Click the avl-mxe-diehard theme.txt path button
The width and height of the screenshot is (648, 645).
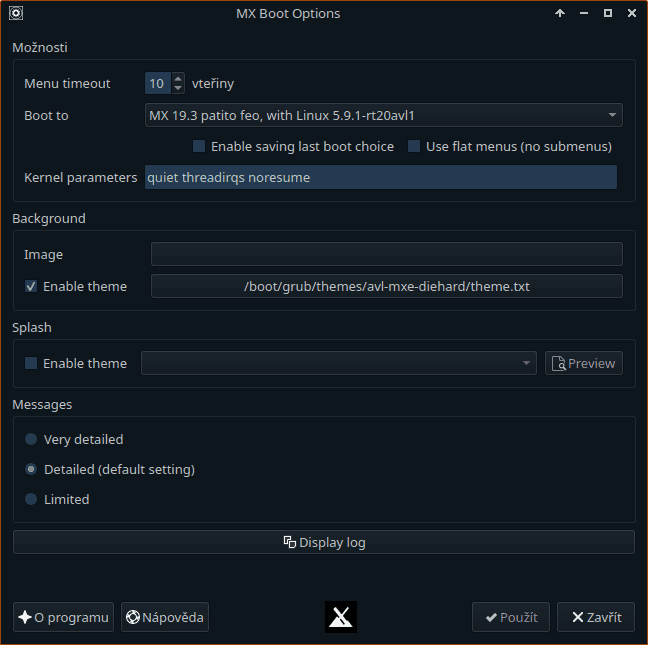coord(386,286)
